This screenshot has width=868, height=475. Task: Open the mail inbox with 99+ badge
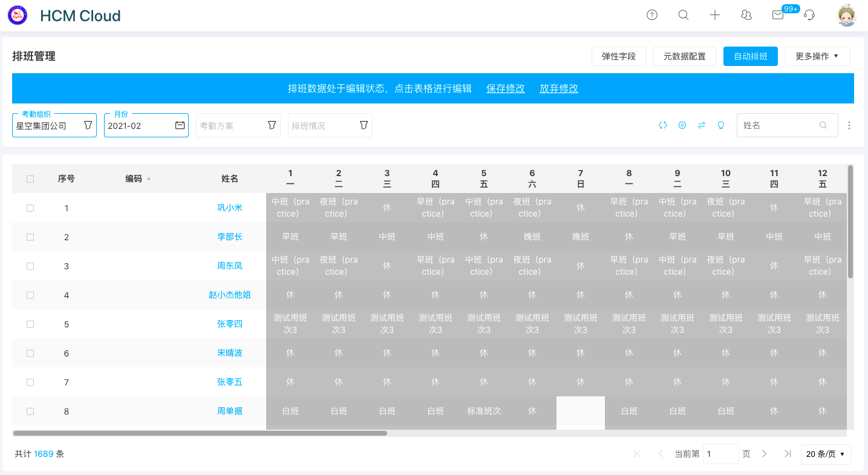coord(778,15)
